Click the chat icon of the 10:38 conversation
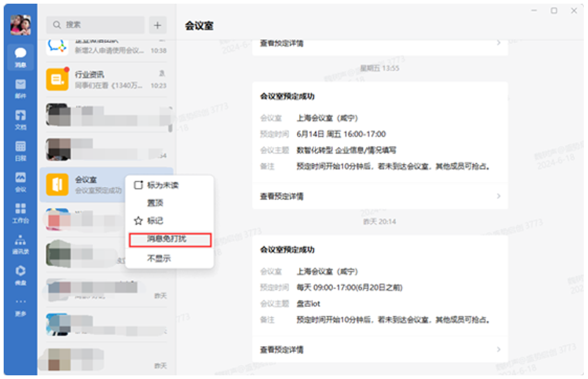The width and height of the screenshot is (588, 379). [57, 47]
